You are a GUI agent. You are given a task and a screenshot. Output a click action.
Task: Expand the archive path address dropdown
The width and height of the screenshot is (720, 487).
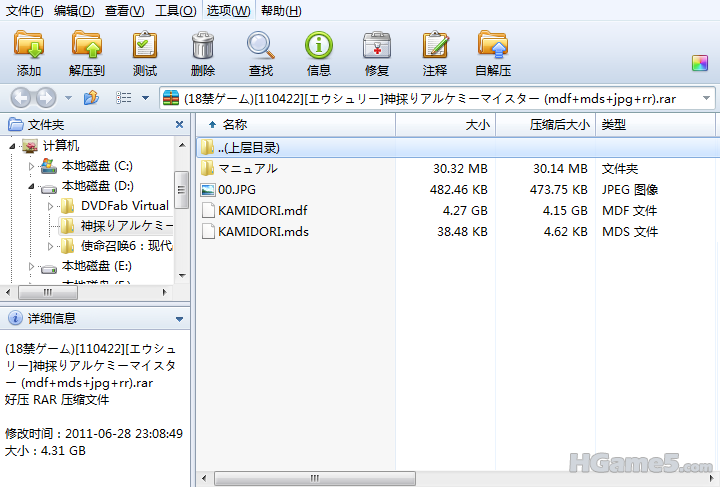click(706, 98)
